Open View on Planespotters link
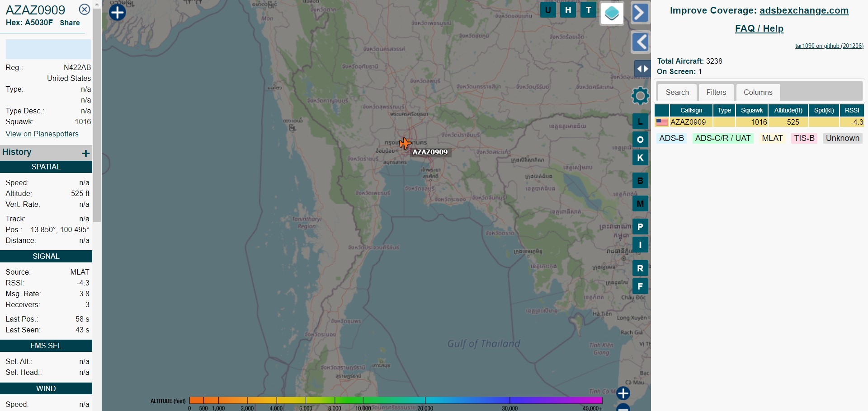The image size is (868, 411). pos(42,134)
